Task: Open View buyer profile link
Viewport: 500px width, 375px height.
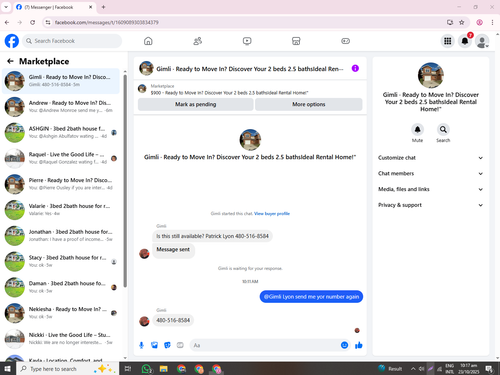Action: [272, 214]
